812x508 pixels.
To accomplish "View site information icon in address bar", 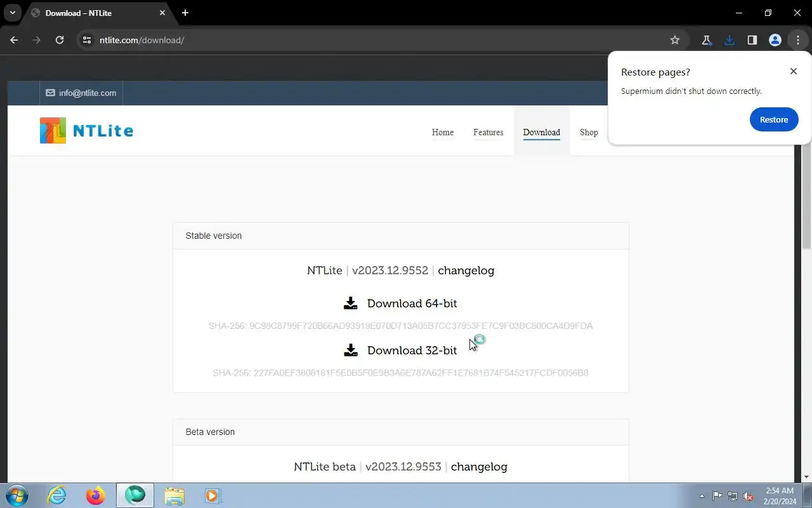I will (x=88, y=40).
